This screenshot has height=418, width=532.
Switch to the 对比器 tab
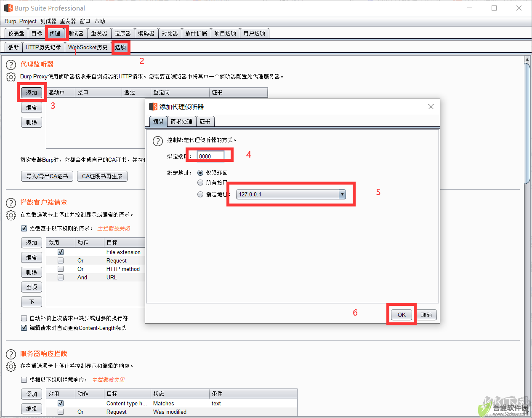pyautogui.click(x=170, y=33)
